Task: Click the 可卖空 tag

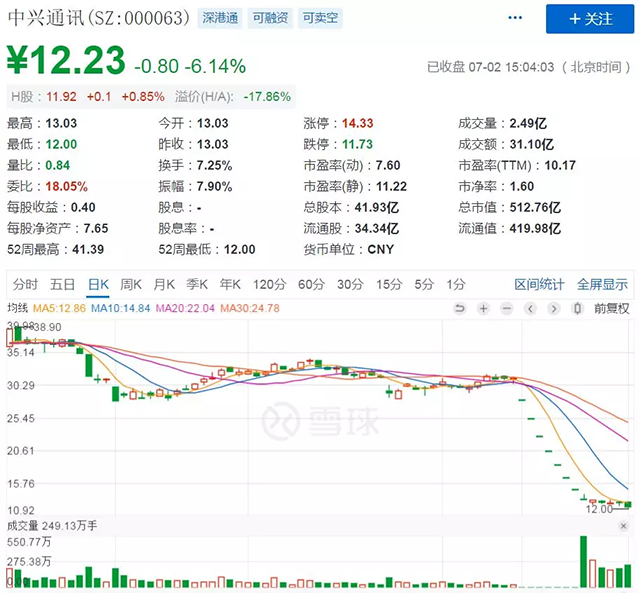Action: 320,18
